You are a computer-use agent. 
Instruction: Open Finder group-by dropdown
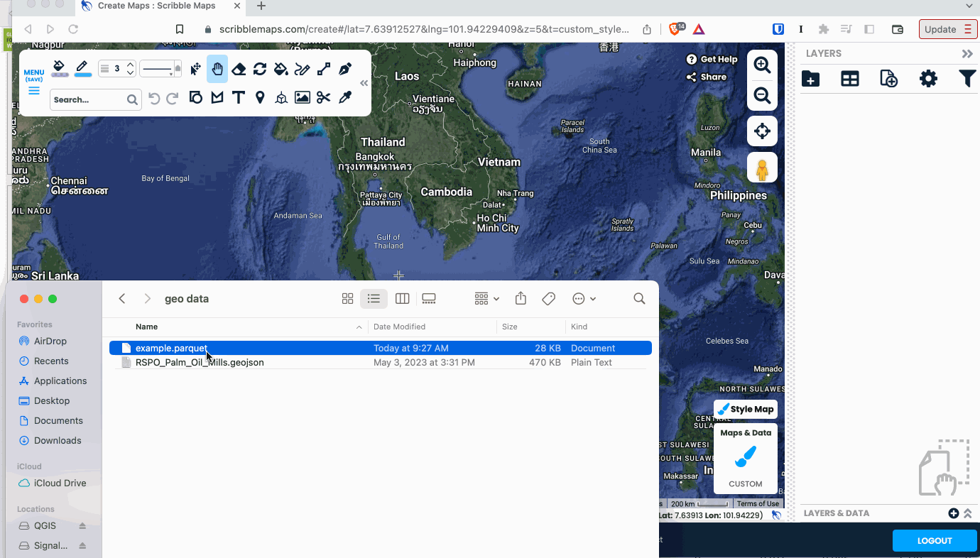(x=486, y=299)
